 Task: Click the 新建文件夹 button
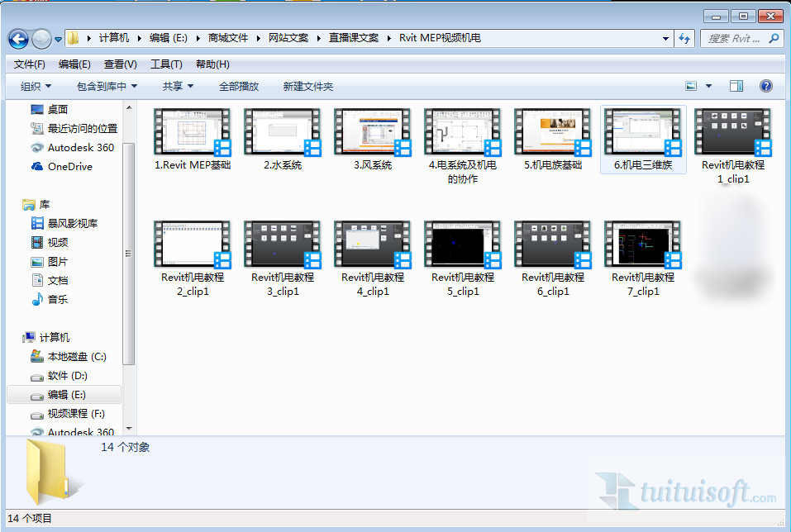308,86
